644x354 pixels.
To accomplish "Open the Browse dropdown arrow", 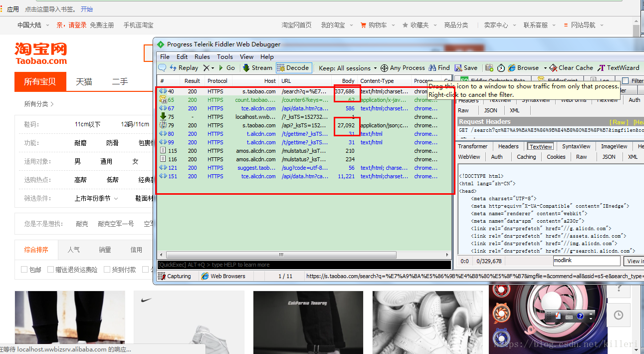I will (545, 68).
